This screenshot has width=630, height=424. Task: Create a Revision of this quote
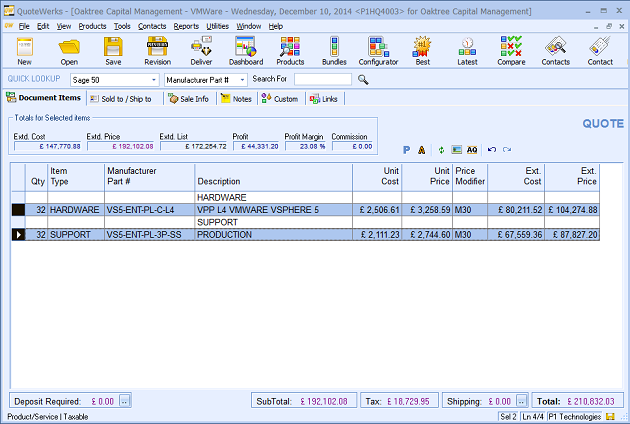[x=158, y=51]
